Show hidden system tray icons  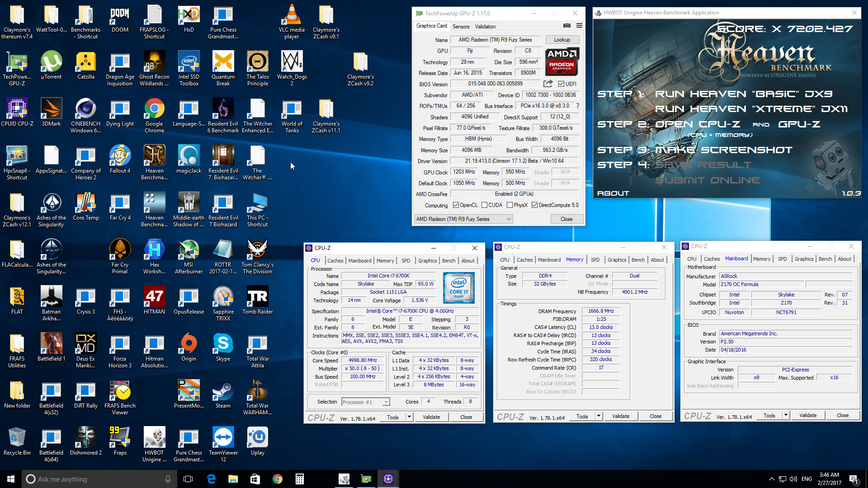coord(771,479)
